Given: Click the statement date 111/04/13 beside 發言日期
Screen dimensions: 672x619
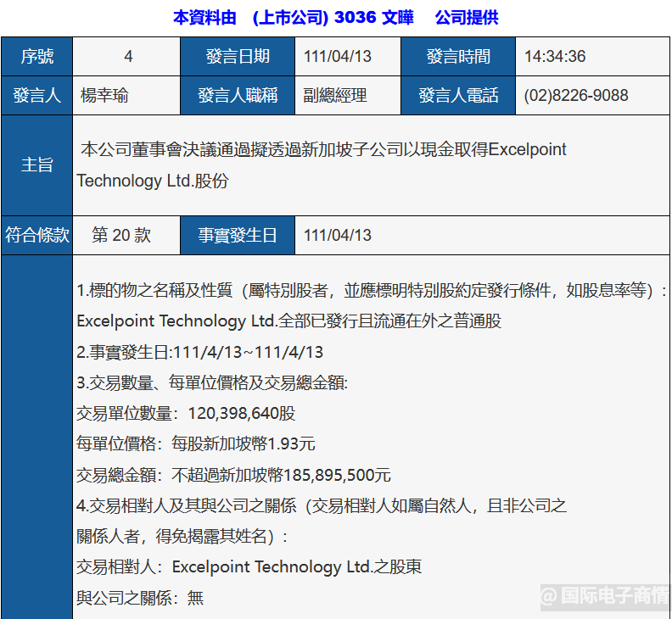Looking at the screenshot, I should click(x=338, y=57).
